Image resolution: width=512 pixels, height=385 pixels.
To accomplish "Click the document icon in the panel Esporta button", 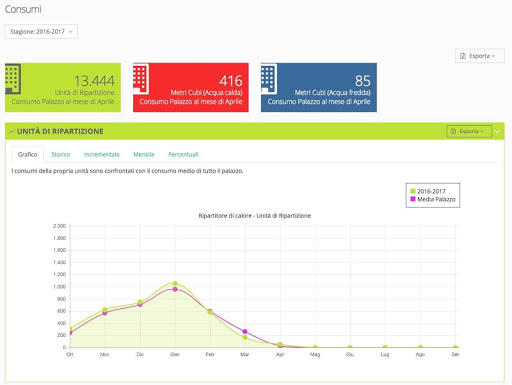I will click(x=453, y=131).
